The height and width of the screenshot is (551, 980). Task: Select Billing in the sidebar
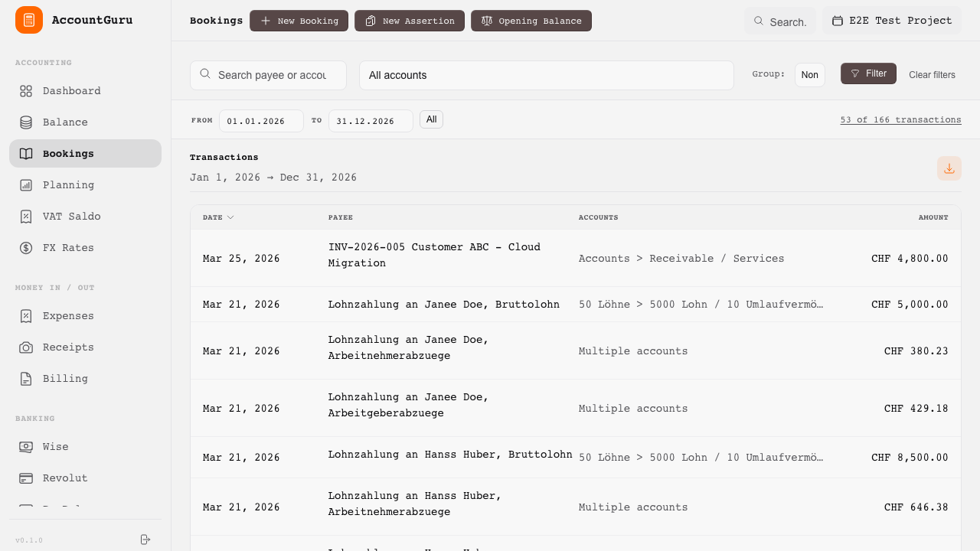(x=65, y=379)
